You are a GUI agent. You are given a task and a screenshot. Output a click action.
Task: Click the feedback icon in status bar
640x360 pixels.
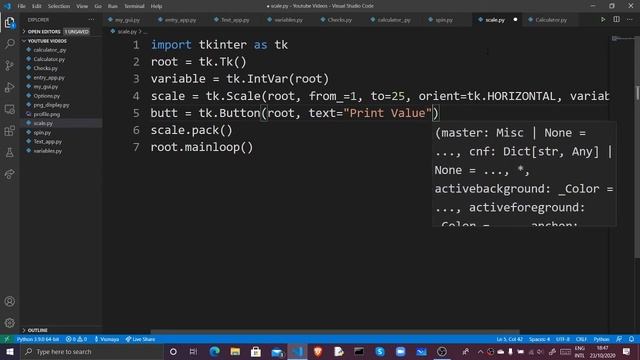(619, 339)
